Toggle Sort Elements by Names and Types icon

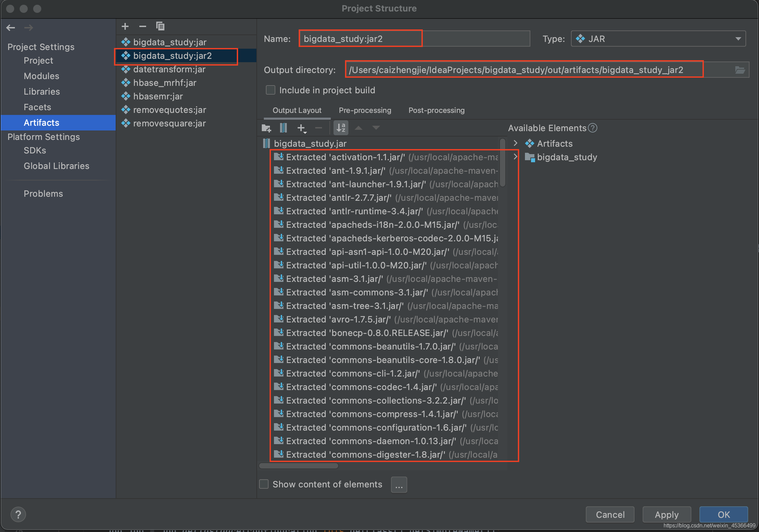tap(341, 128)
